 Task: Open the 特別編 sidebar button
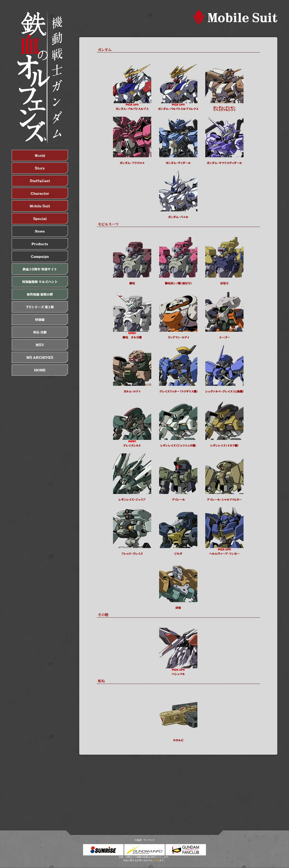point(40,320)
